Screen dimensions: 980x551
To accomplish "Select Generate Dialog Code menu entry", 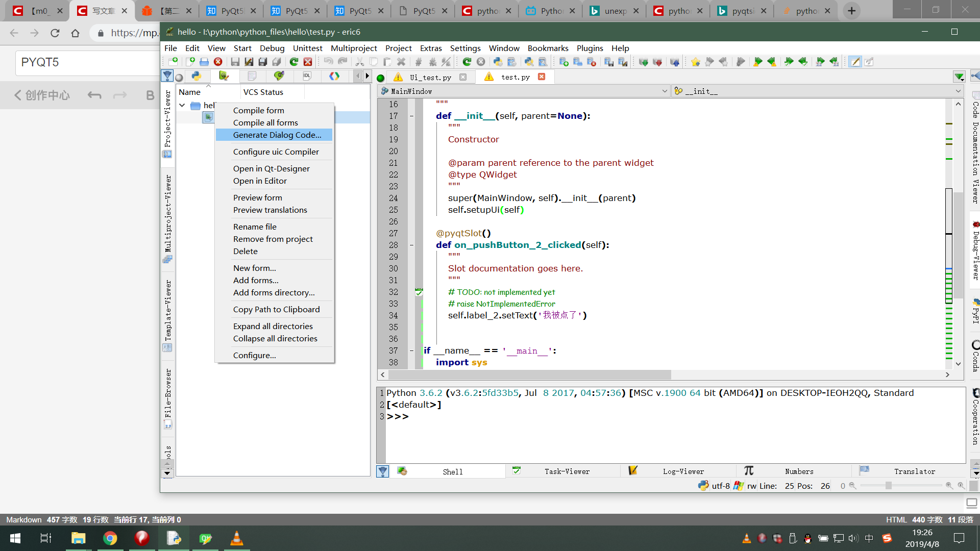I will pyautogui.click(x=277, y=135).
